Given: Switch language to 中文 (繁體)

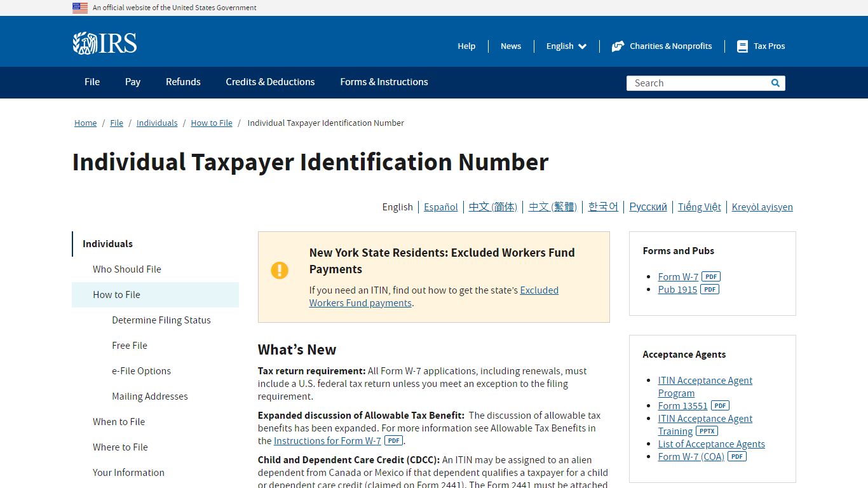Looking at the screenshot, I should 552,207.
